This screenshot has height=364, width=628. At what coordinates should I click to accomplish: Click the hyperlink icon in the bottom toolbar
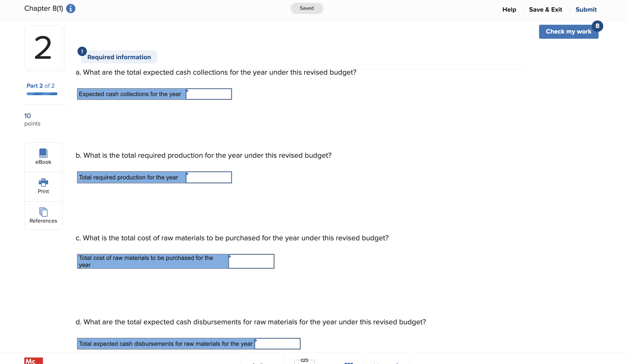click(304, 361)
